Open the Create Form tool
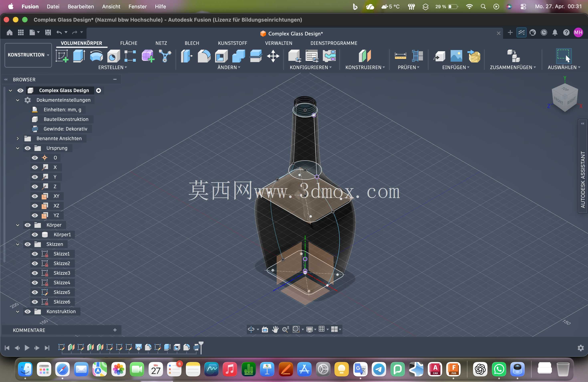588x382 pixels. [x=148, y=56]
